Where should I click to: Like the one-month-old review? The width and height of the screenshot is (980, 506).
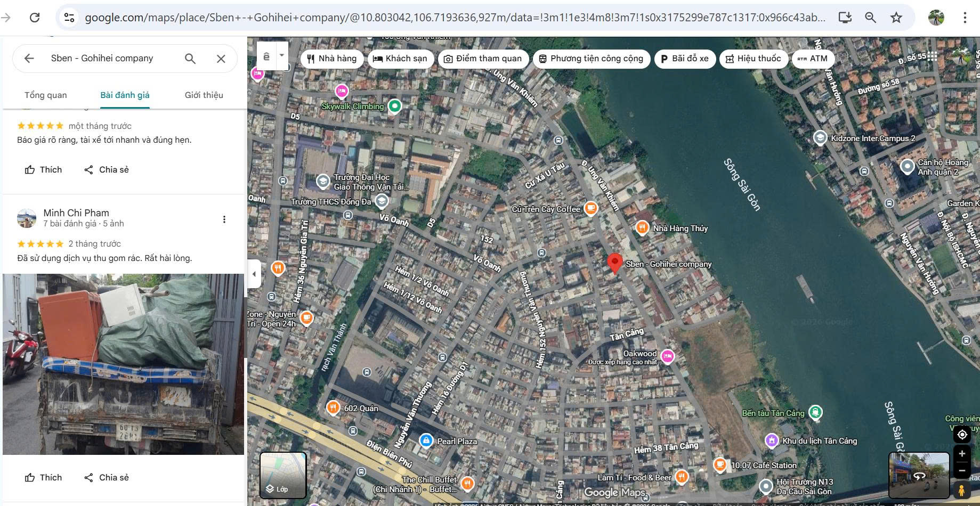44,169
